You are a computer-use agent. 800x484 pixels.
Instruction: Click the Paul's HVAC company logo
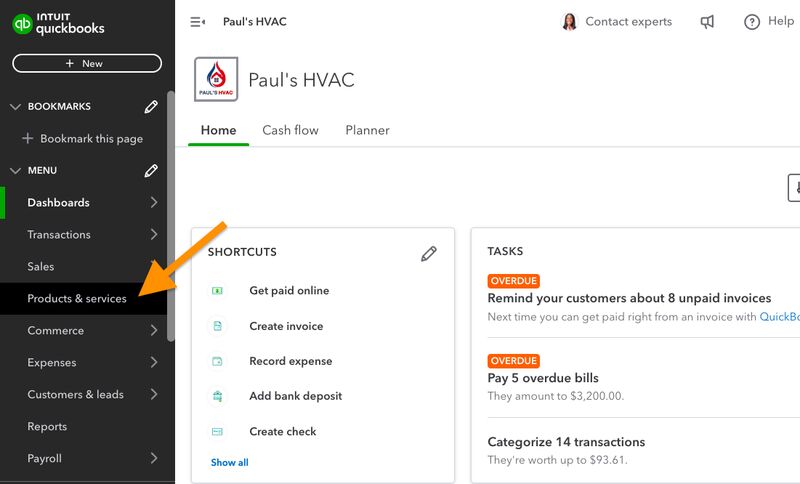coord(216,79)
